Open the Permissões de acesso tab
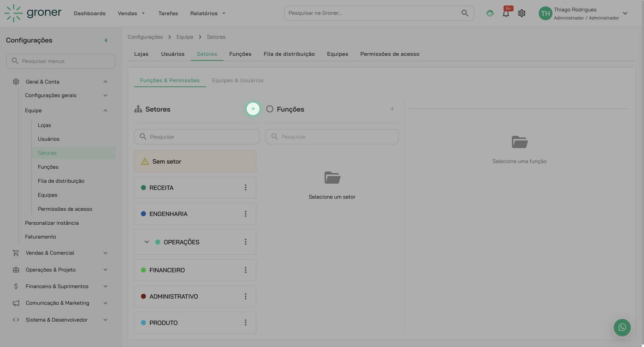 tap(390, 54)
